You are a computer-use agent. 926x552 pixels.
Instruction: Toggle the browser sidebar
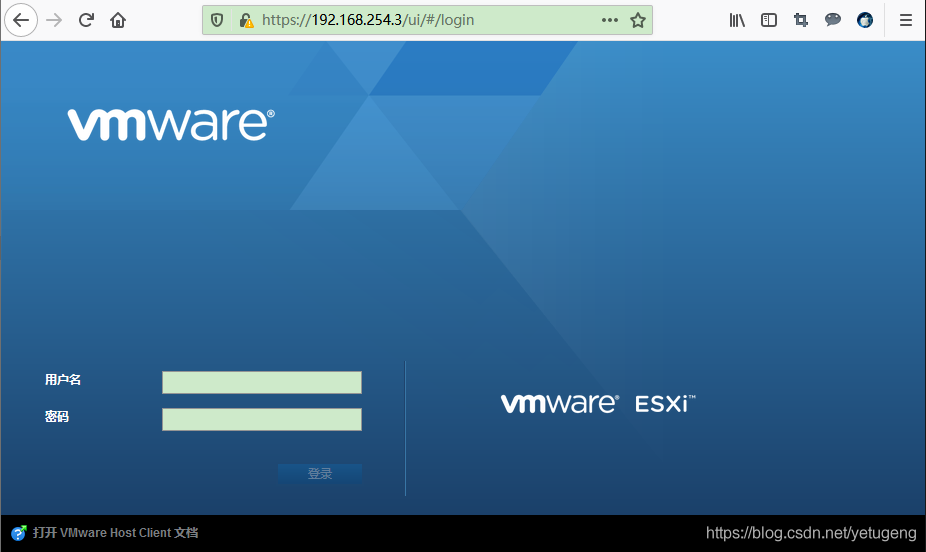[x=769, y=20]
